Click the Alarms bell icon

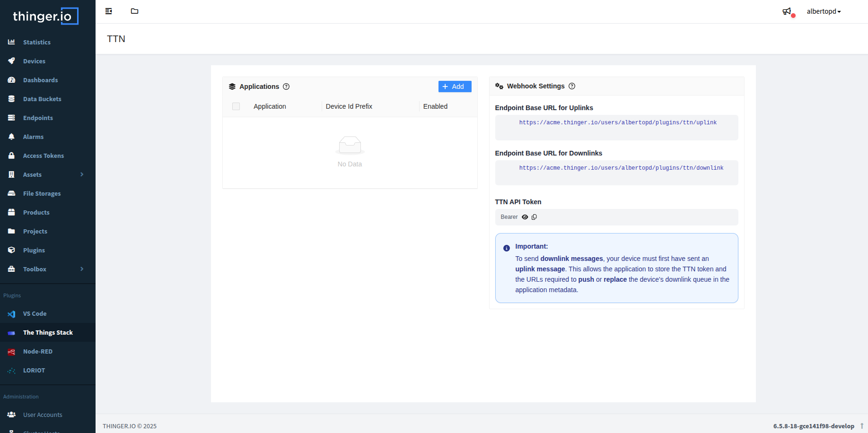pyautogui.click(x=11, y=137)
